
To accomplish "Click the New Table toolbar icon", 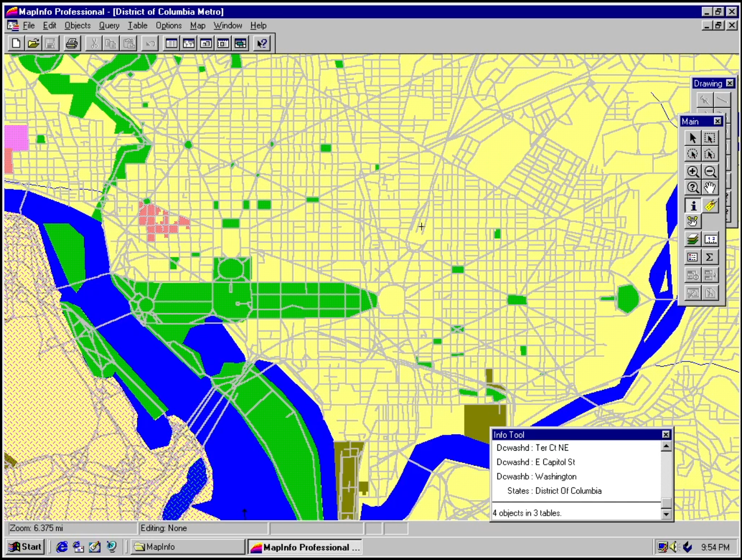I will tap(15, 43).
